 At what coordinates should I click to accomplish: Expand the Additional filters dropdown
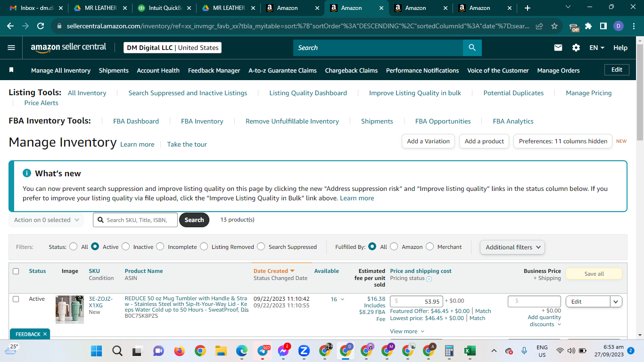512,247
